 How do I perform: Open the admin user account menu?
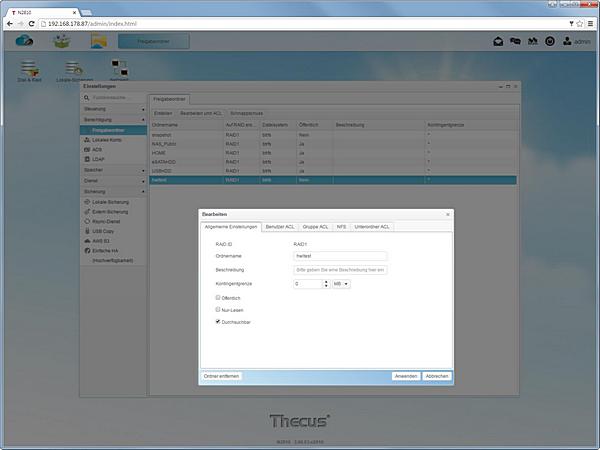coord(577,41)
